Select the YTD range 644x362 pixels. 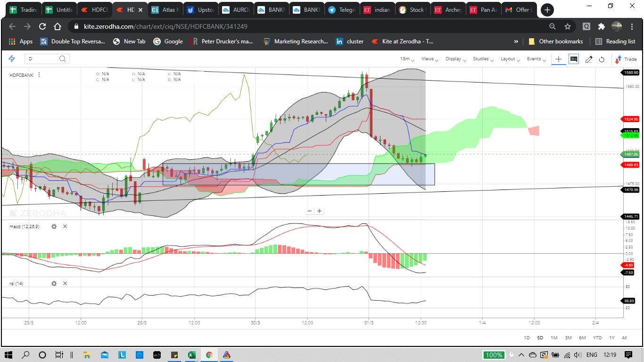[x=597, y=337]
